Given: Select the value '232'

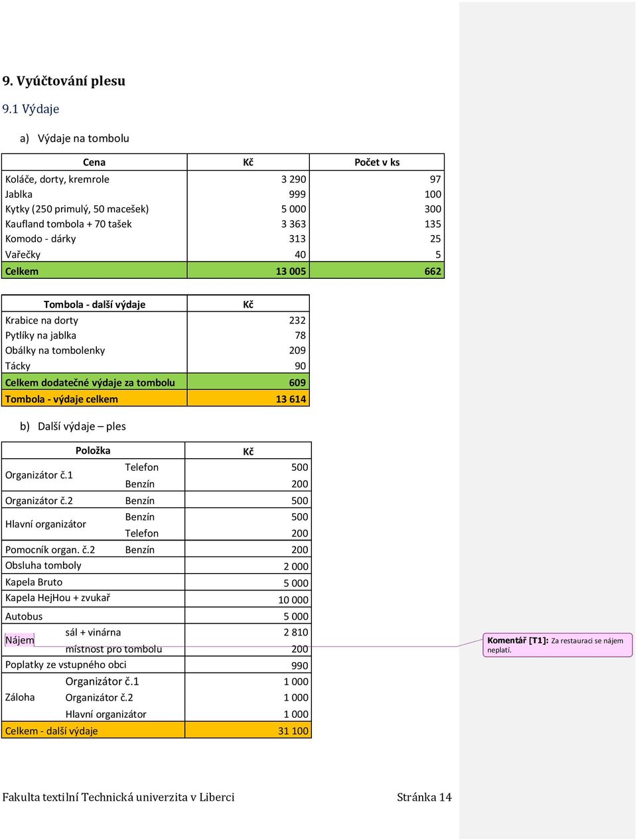Looking at the screenshot, I should pos(297,321).
